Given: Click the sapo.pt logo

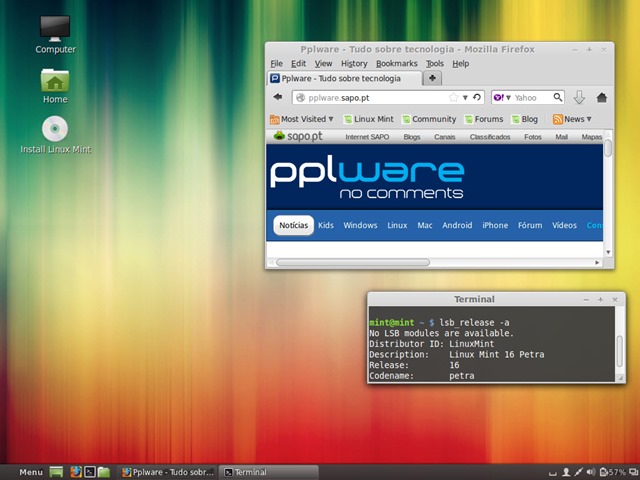Looking at the screenshot, I should click(298, 136).
